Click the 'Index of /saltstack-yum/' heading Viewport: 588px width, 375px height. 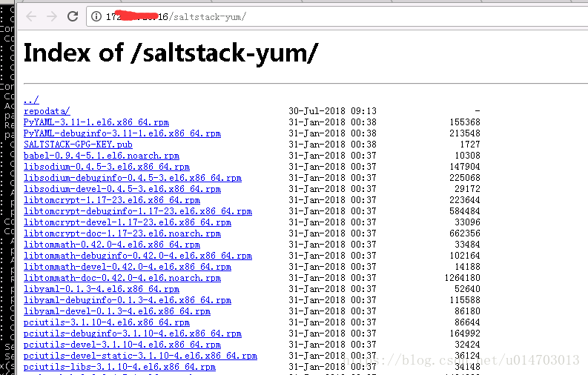(x=171, y=53)
